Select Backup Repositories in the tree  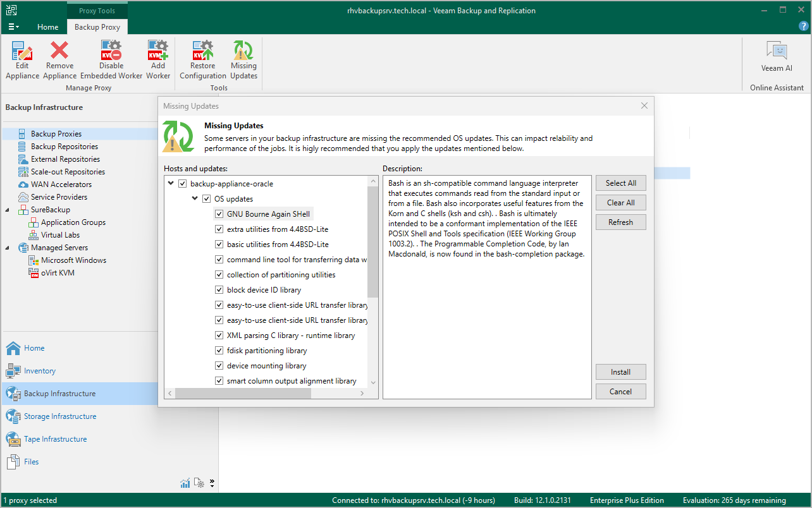(65, 147)
